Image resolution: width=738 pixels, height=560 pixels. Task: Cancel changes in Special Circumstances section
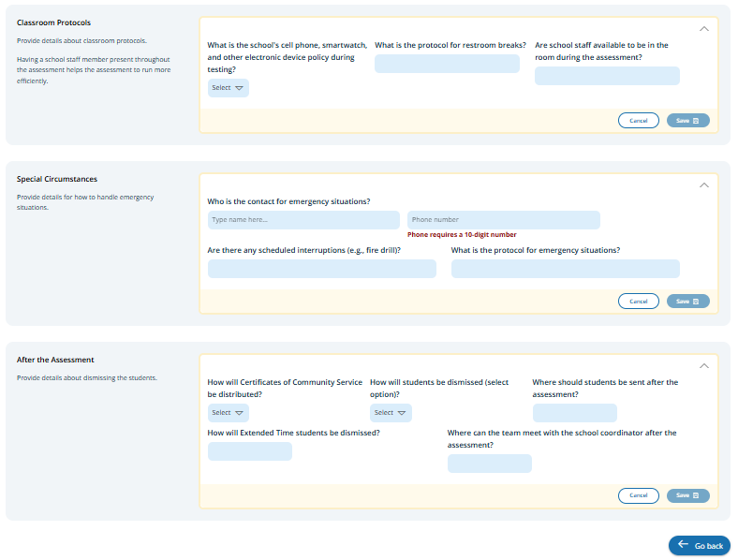[x=638, y=302]
